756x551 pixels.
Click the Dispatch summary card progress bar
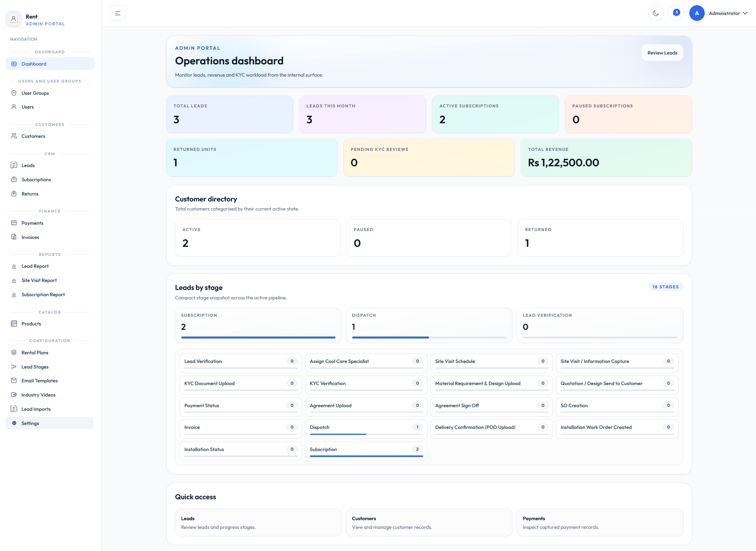(429, 337)
